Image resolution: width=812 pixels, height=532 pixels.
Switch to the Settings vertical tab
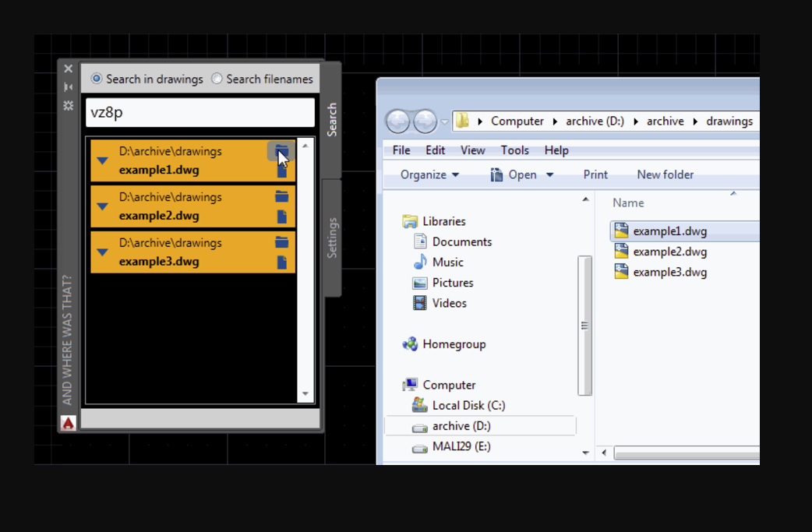pyautogui.click(x=332, y=238)
